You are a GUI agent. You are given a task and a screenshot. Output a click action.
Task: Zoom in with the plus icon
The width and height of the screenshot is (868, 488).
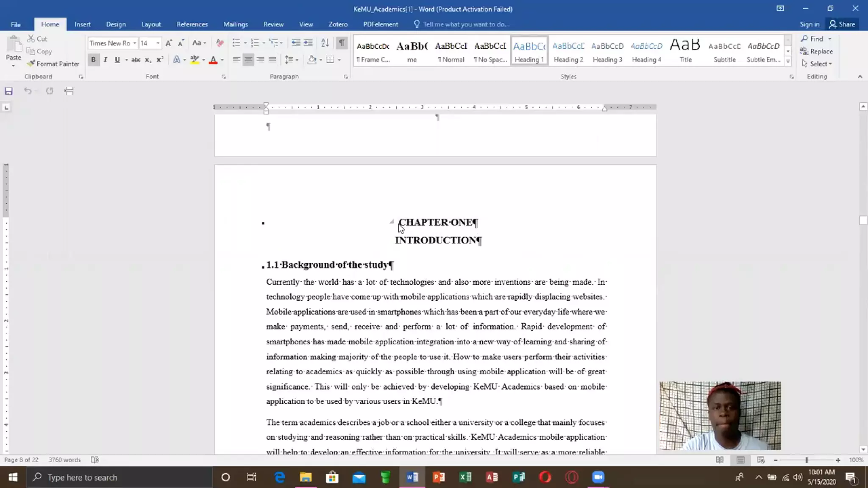(838, 460)
